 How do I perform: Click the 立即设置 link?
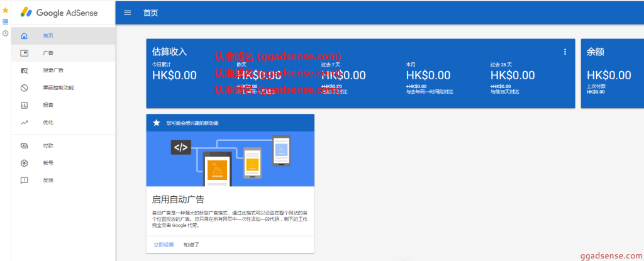coord(164,244)
